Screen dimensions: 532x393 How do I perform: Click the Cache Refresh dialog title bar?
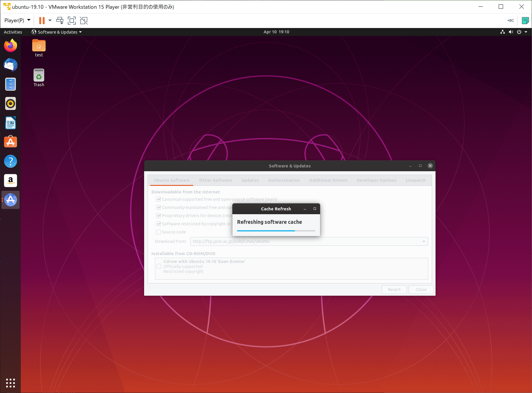(x=276, y=209)
